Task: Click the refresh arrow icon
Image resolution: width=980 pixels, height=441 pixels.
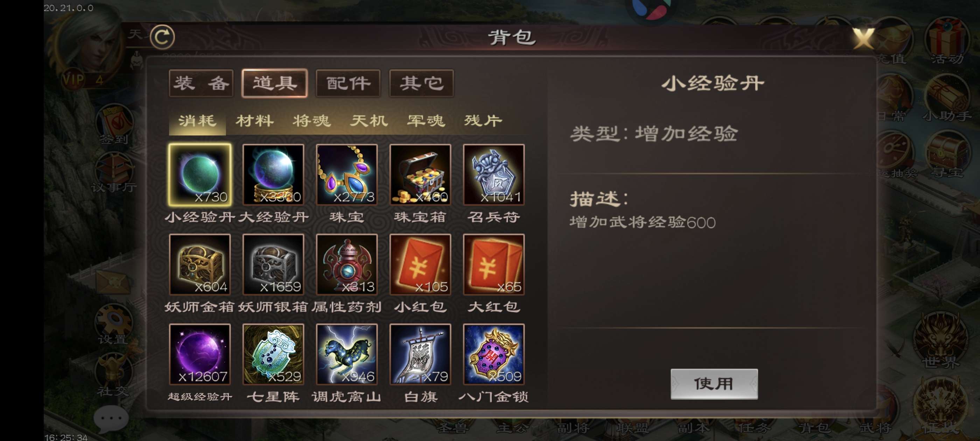Action: 162,37
